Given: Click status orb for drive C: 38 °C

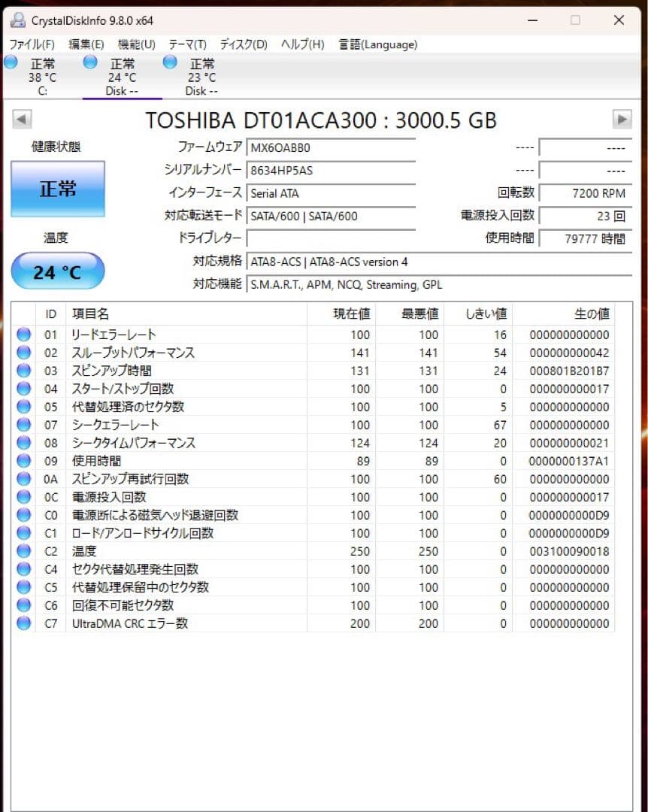Looking at the screenshot, I should tap(11, 62).
